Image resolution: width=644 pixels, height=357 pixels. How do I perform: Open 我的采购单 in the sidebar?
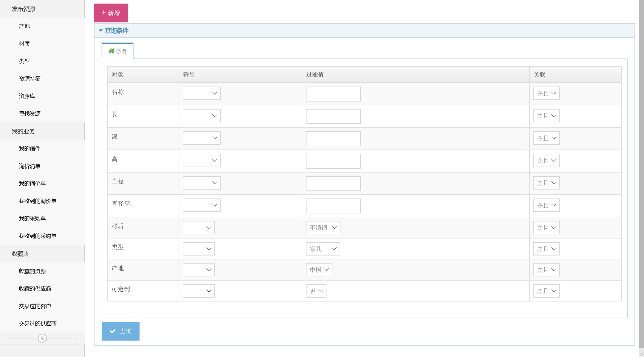42,218
